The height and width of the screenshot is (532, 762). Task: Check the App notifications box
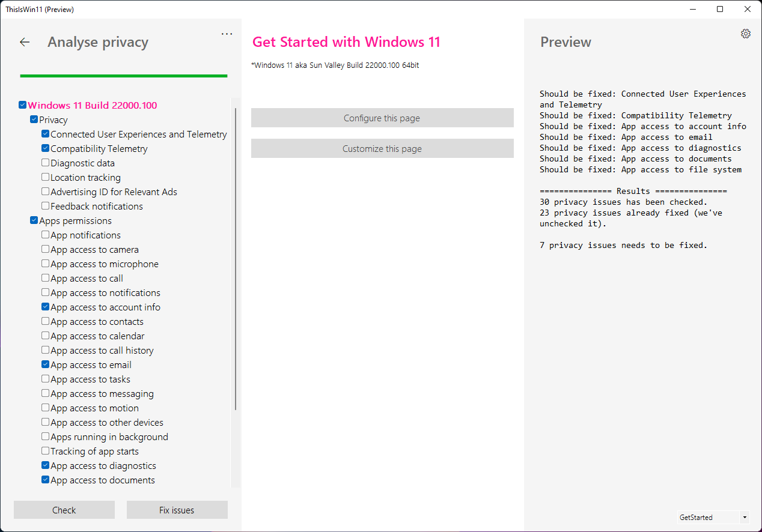pos(46,235)
